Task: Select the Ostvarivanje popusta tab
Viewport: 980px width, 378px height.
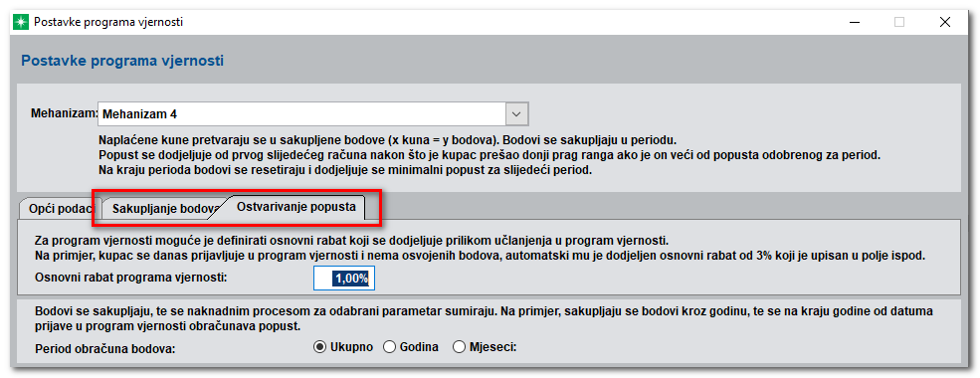Action: click(296, 207)
